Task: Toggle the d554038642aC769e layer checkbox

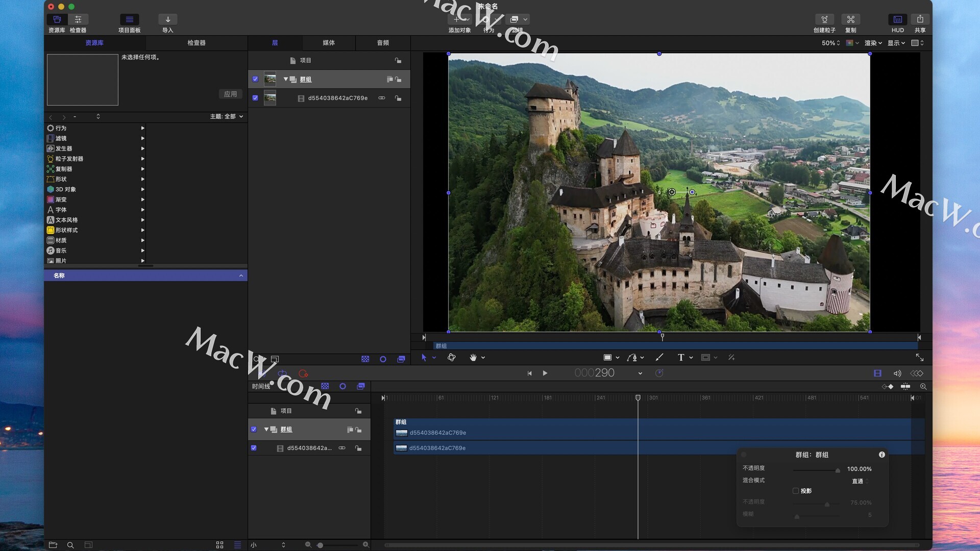Action: (x=255, y=98)
